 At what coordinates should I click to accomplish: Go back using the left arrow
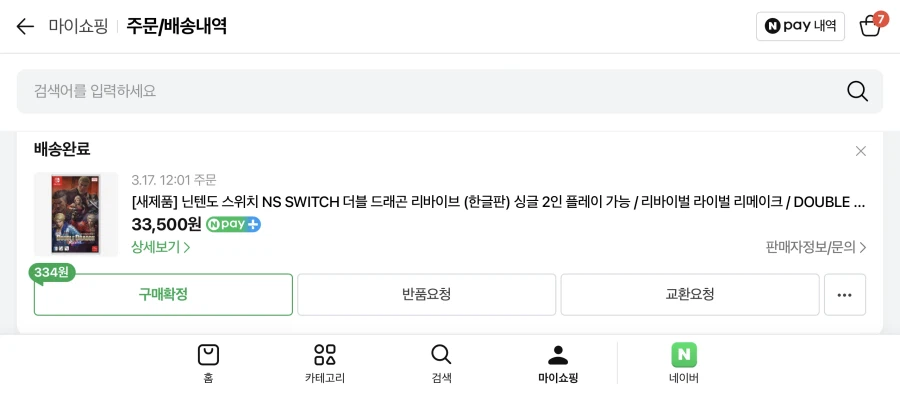(25, 27)
